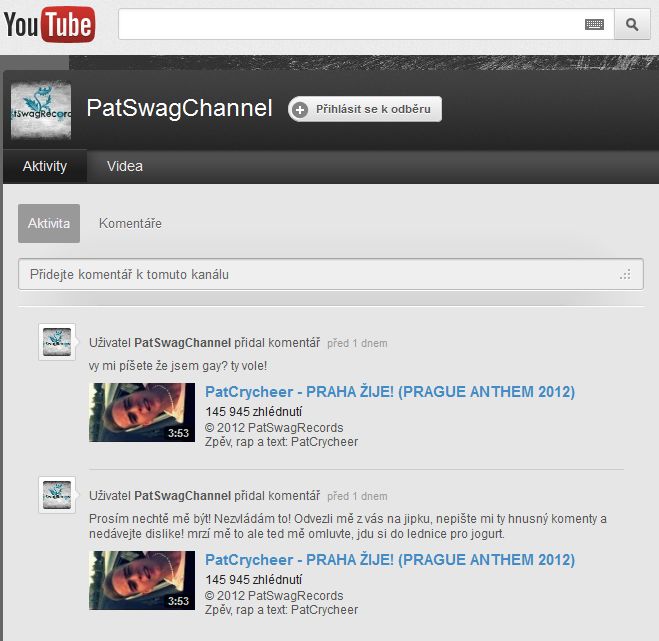Image resolution: width=659 pixels, height=641 pixels.
Task: Click the avatar beside the "gay? ty vole!" comment
Action: coord(57,342)
